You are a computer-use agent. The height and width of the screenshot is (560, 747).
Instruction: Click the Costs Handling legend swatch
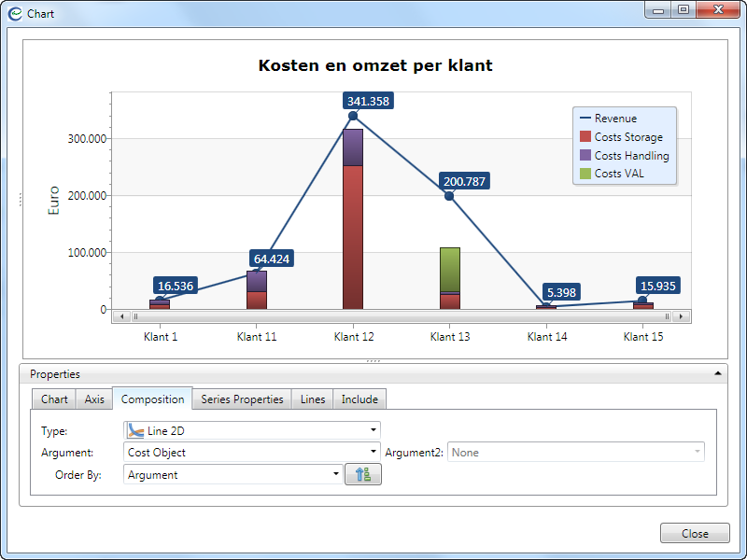[x=585, y=156]
